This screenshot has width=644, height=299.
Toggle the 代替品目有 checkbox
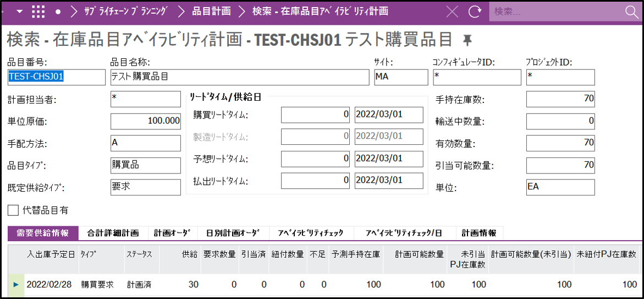point(13,210)
